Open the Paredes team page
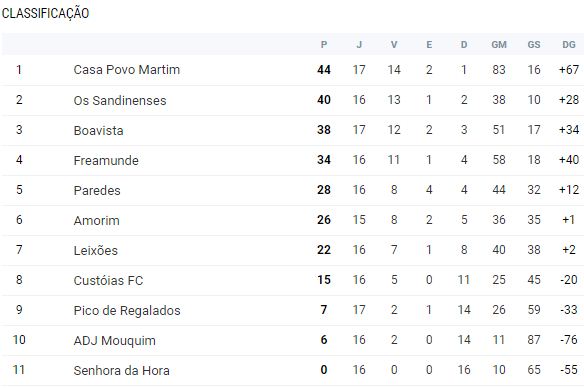 [x=97, y=190]
